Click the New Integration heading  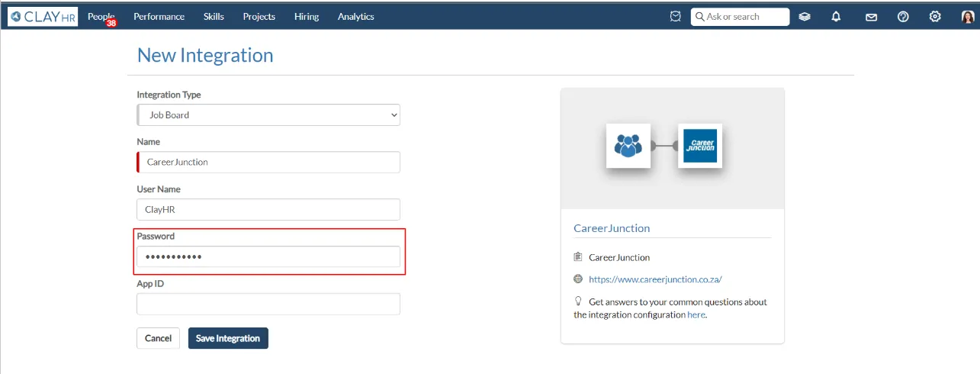point(205,55)
